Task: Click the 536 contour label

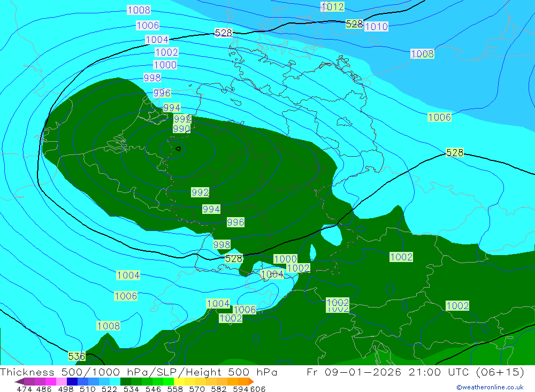Action: tap(77, 357)
